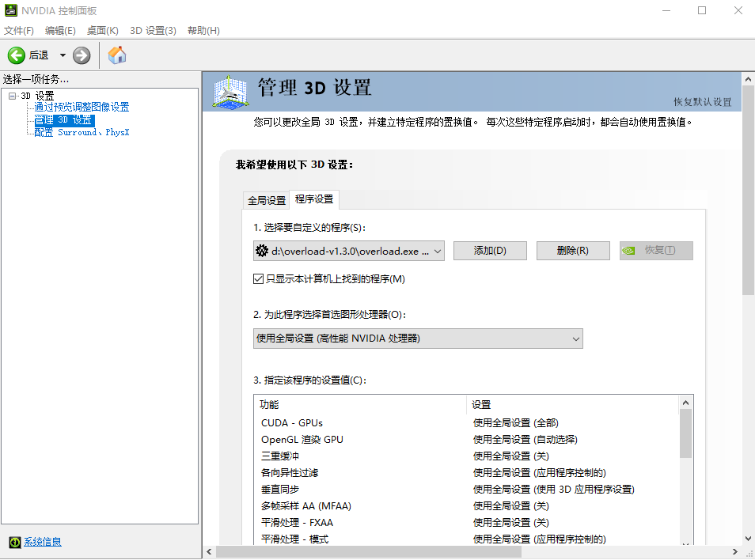Viewport: 755px width, 560px height.
Task: Click the overload.exe gear icon in program dropdown
Action: coord(261,251)
